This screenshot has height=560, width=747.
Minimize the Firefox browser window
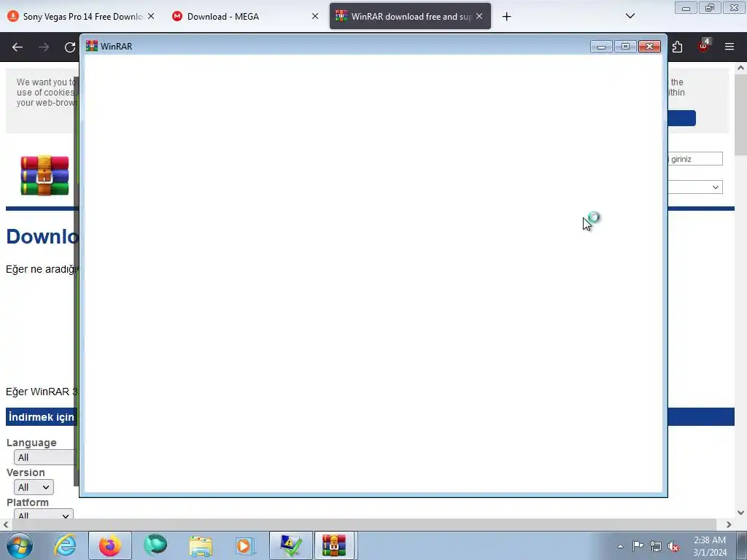click(686, 7)
